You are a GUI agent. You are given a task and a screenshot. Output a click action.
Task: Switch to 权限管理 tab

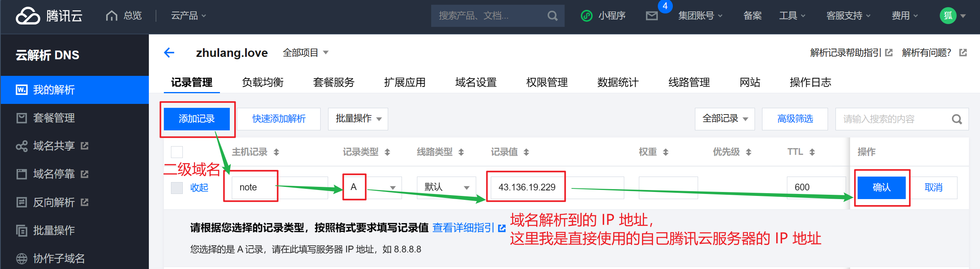click(x=547, y=82)
